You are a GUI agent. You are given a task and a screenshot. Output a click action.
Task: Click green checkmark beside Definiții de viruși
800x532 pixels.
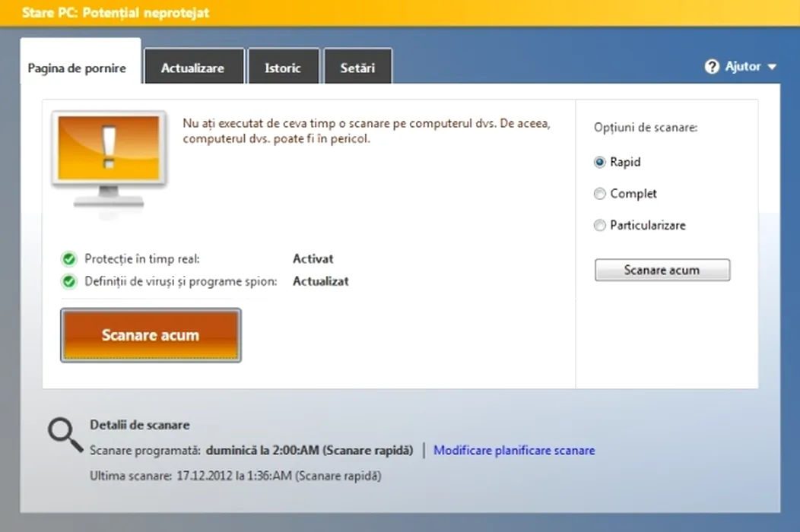(x=70, y=282)
